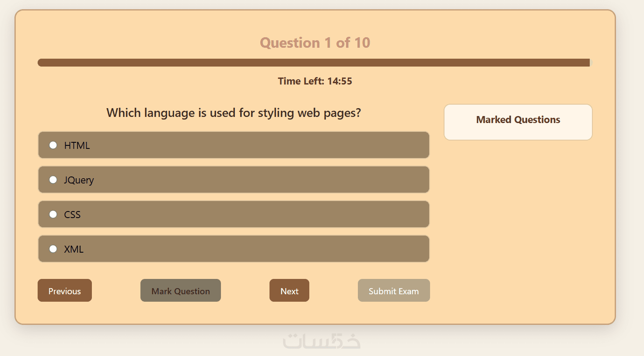The height and width of the screenshot is (356, 644).
Task: Click the unfilled right end of progress bar
Action: [591, 63]
